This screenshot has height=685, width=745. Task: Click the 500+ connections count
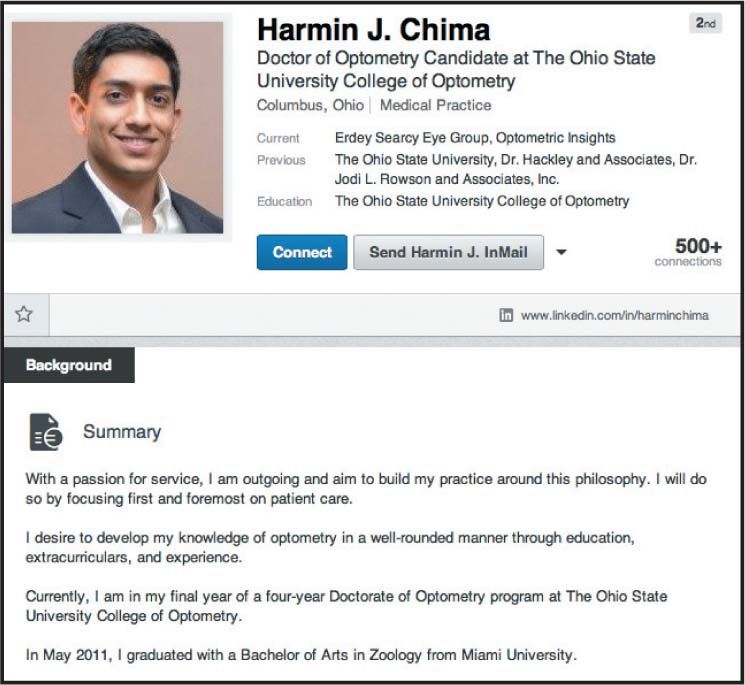coord(688,252)
